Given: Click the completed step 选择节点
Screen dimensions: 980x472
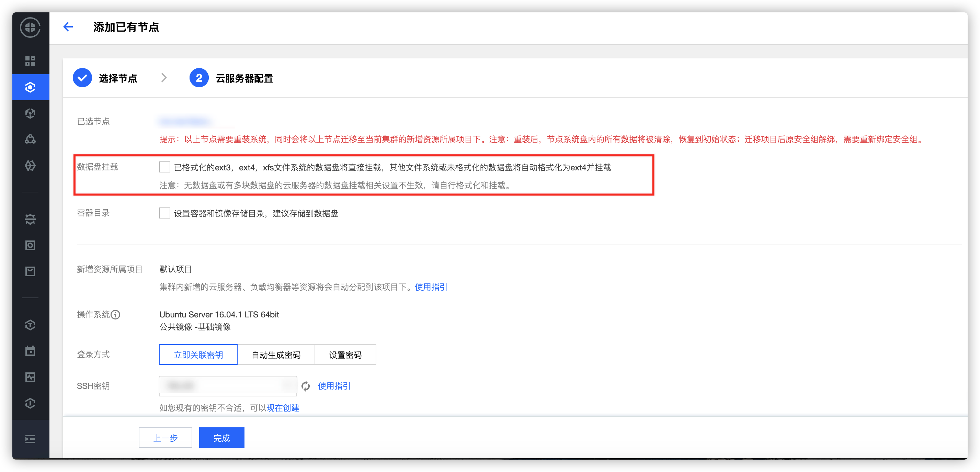Looking at the screenshot, I should coord(105,78).
